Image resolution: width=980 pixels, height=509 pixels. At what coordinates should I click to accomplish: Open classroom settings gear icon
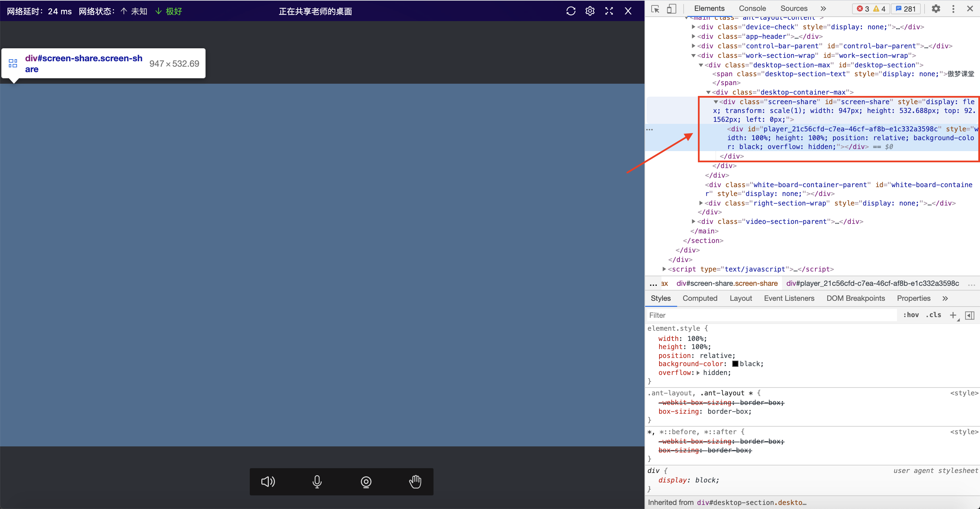[590, 11]
